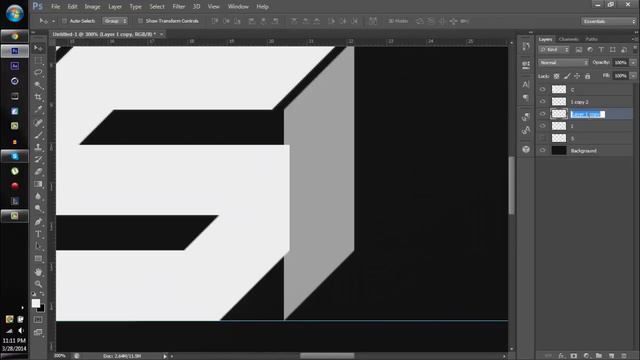Select the Spot Healing Brush tool

pos(38,122)
